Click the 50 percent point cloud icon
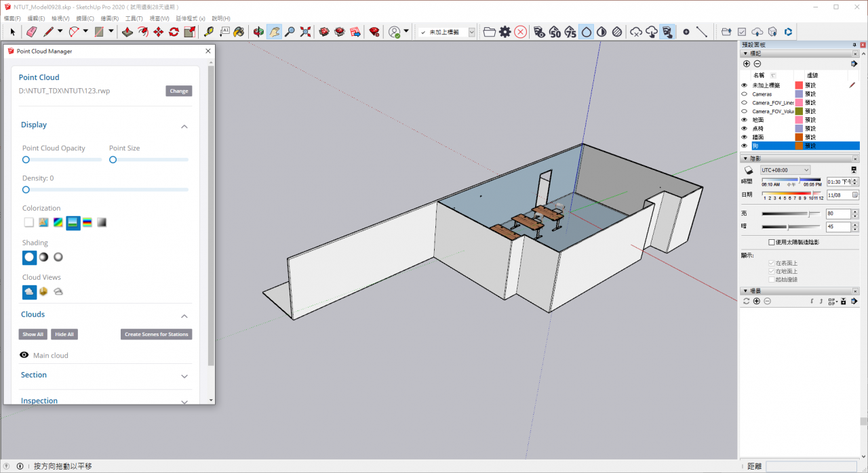 click(555, 32)
